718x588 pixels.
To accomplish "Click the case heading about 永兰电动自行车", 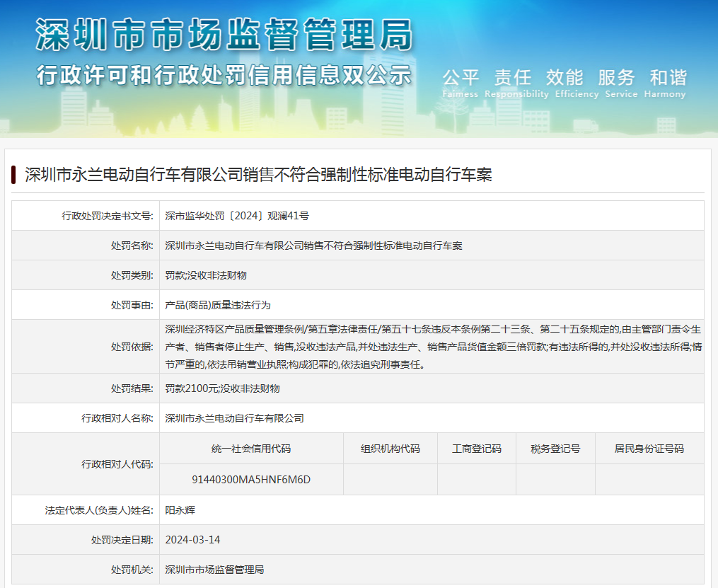I will tap(258, 175).
